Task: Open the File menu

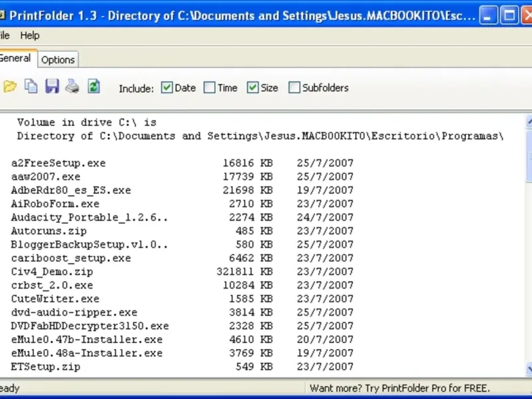Action: click(x=5, y=35)
